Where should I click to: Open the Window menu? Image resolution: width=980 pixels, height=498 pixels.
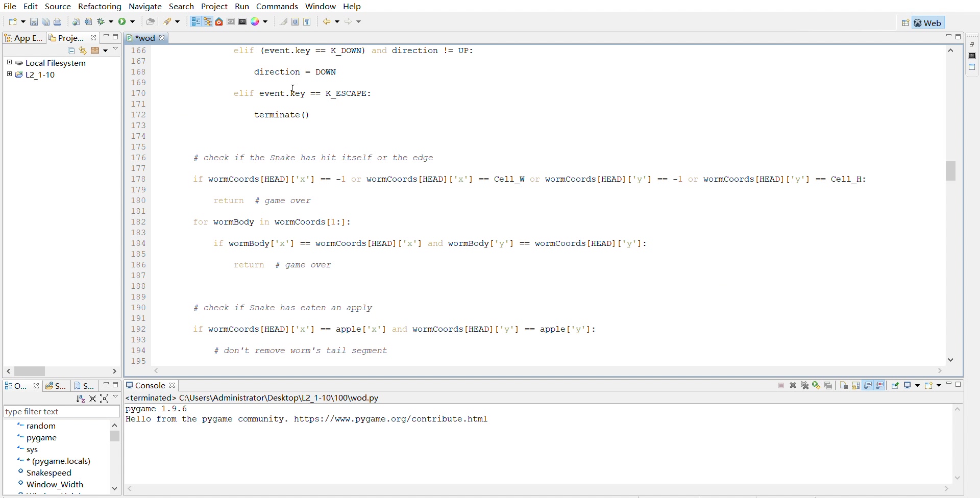coord(321,7)
